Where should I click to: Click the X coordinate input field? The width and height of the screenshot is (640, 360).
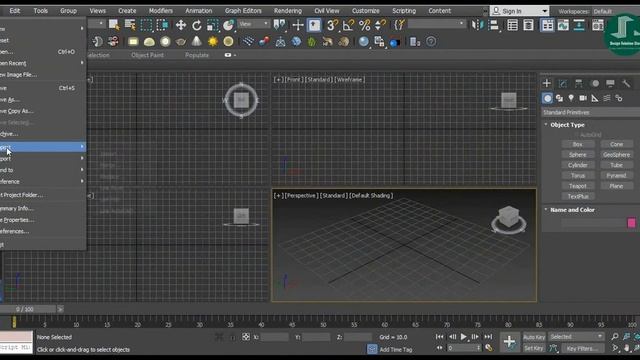pyautogui.click(x=274, y=337)
